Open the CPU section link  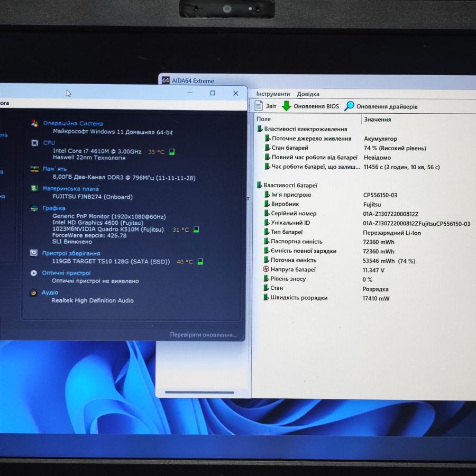pos(49,142)
